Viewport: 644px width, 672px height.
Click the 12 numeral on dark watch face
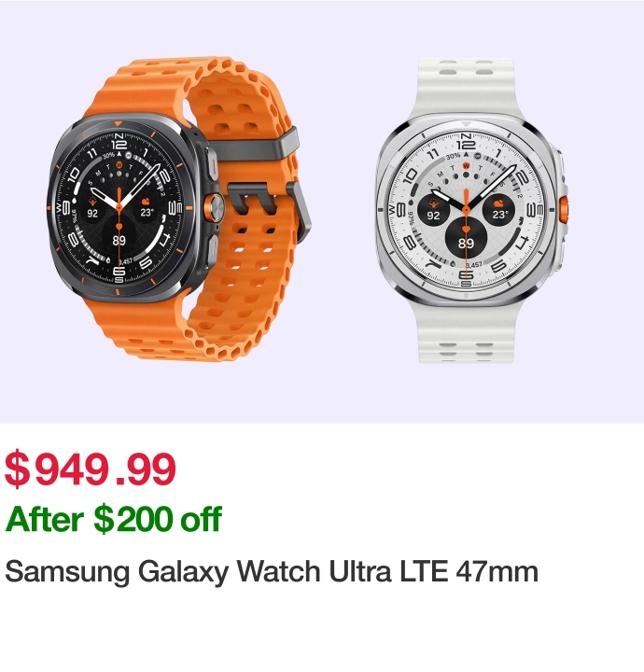(119, 145)
